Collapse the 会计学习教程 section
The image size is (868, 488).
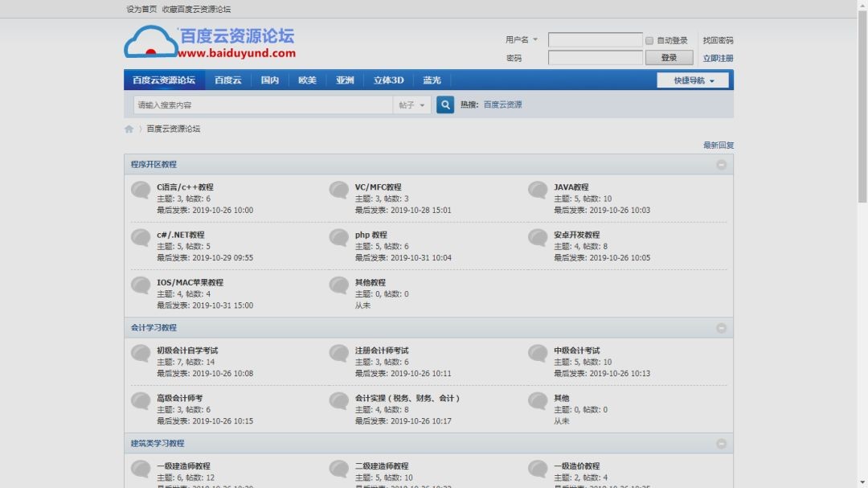click(x=721, y=328)
